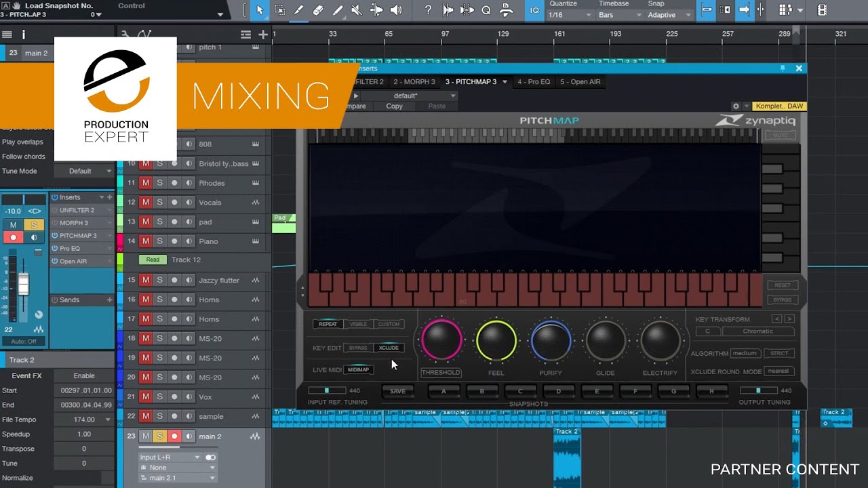Open main 2 Input L+R dropdown
This screenshot has height=488, width=868.
click(170, 457)
